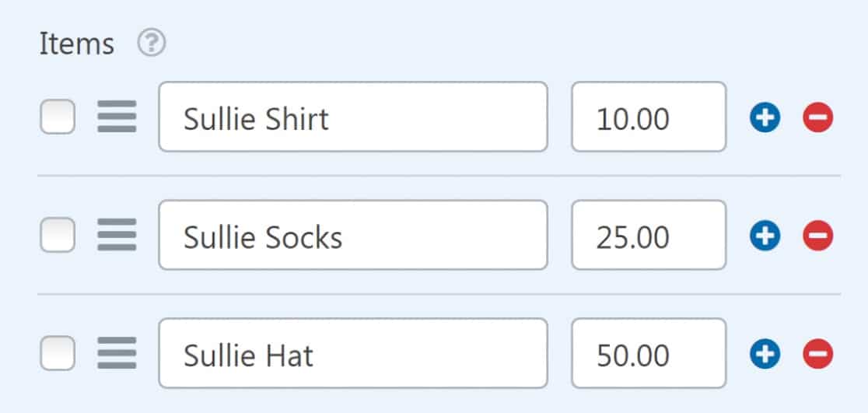Click the help icon beside Items
The width and height of the screenshot is (868, 413).
[152, 44]
